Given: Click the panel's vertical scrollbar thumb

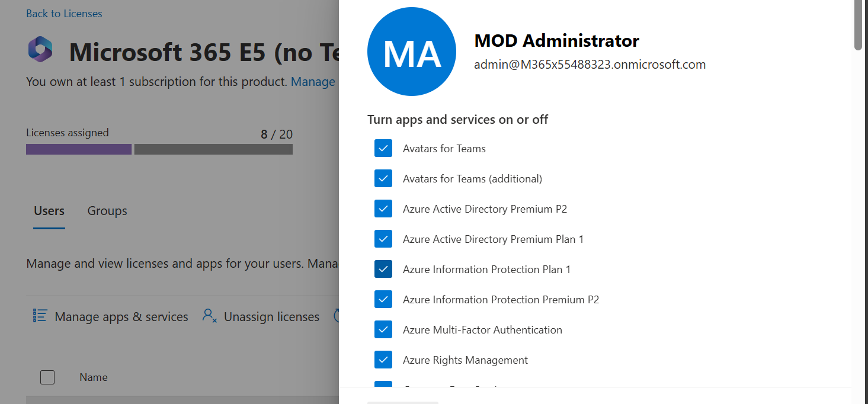Looking at the screenshot, I should coord(858,25).
